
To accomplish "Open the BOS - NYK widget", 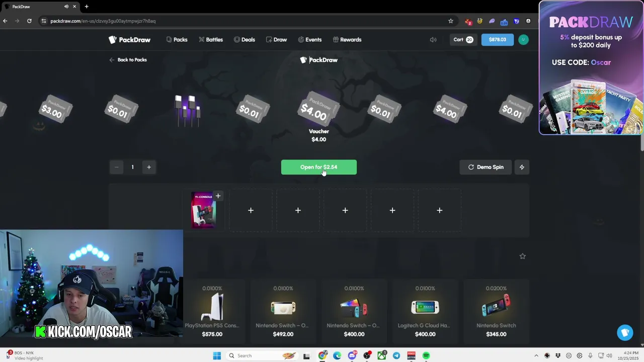I will point(25,355).
